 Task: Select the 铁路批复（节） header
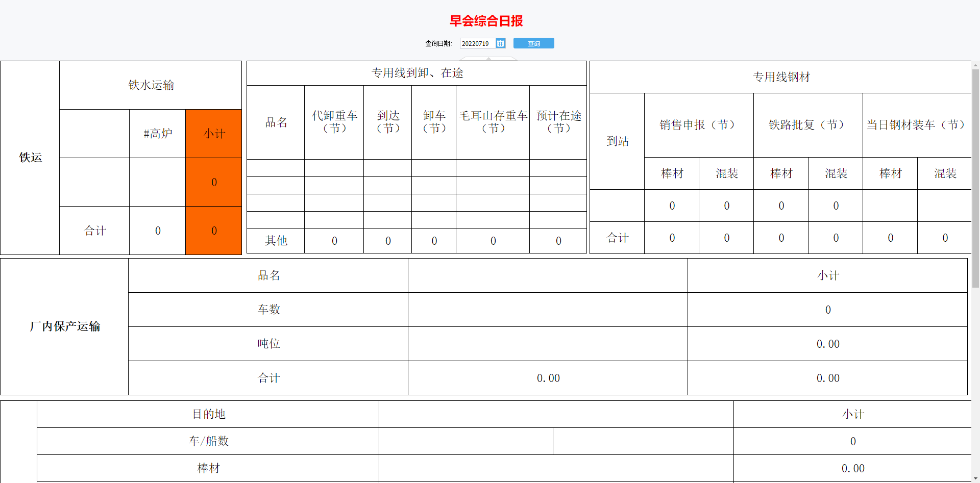808,125
